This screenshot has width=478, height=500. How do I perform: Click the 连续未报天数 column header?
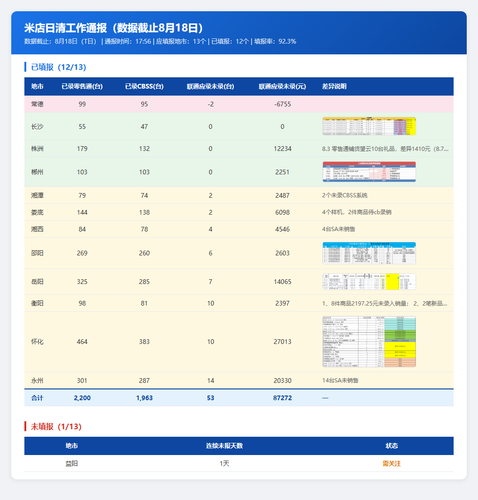tap(224, 446)
